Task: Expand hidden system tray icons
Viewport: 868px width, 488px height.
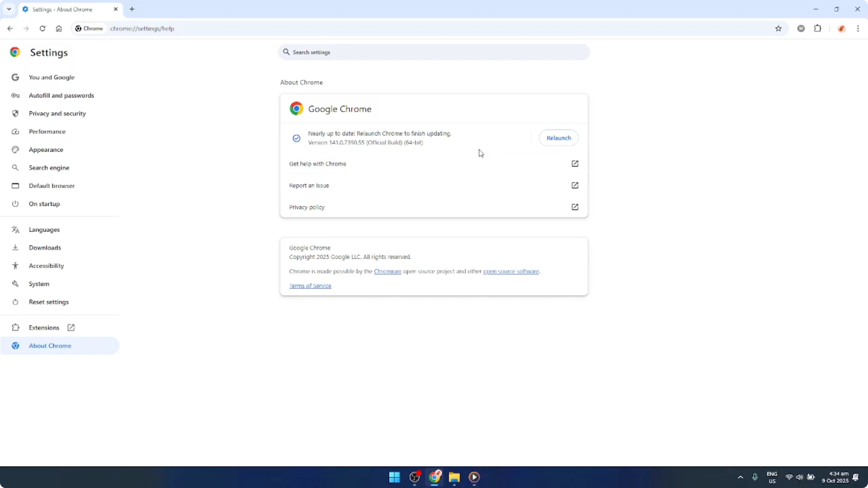Action: pyautogui.click(x=740, y=477)
